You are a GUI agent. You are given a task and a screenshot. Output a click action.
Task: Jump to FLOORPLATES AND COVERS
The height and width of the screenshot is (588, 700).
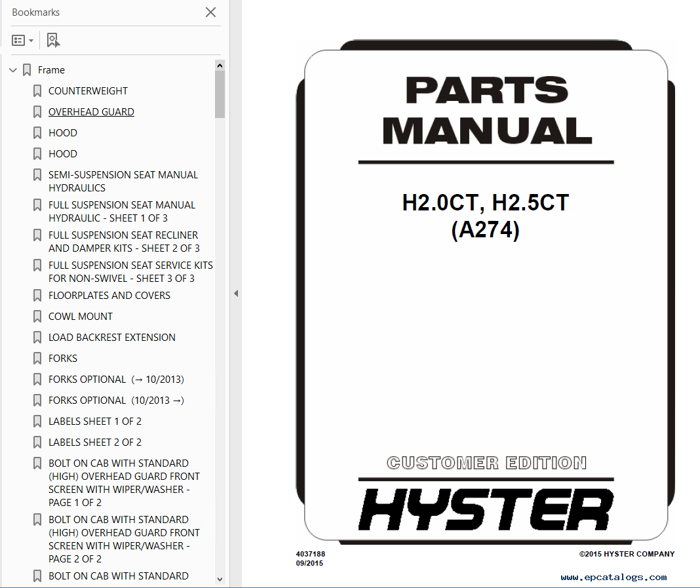(109, 296)
